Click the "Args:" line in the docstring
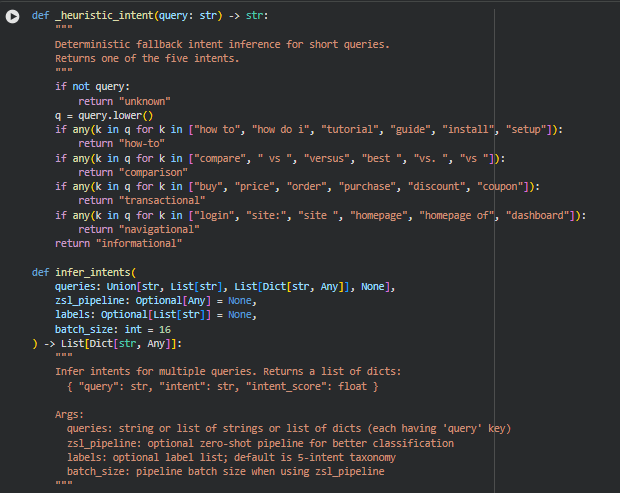This screenshot has height=493, width=620. [x=70, y=414]
